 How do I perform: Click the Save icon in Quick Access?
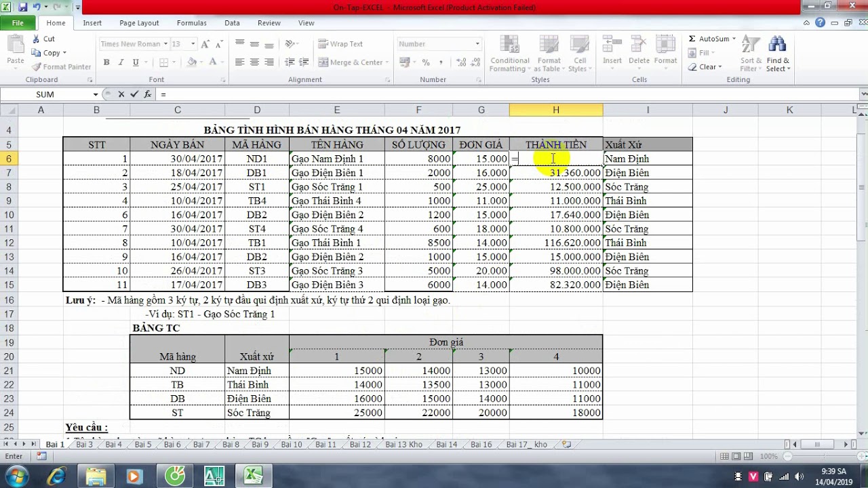[x=22, y=7]
